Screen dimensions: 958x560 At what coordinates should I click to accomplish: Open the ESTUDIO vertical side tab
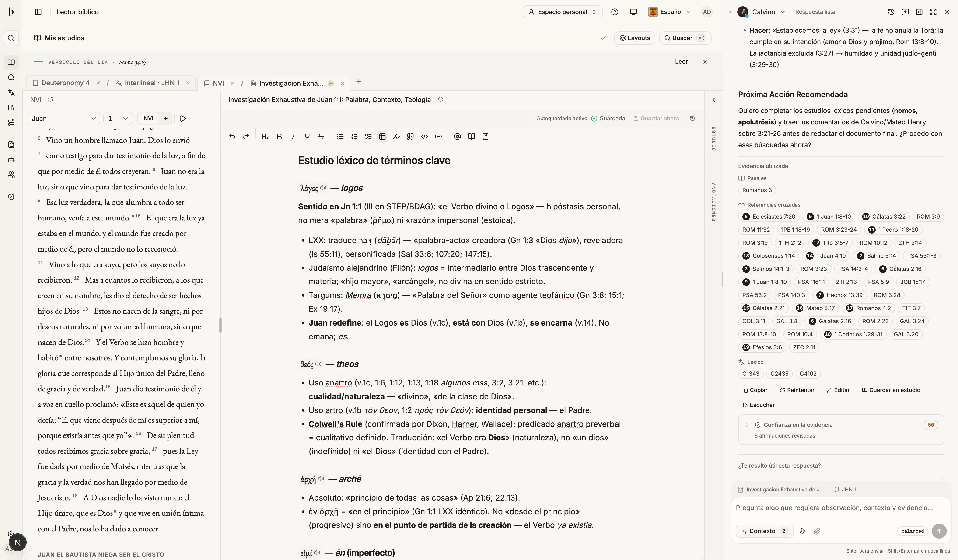tap(713, 139)
